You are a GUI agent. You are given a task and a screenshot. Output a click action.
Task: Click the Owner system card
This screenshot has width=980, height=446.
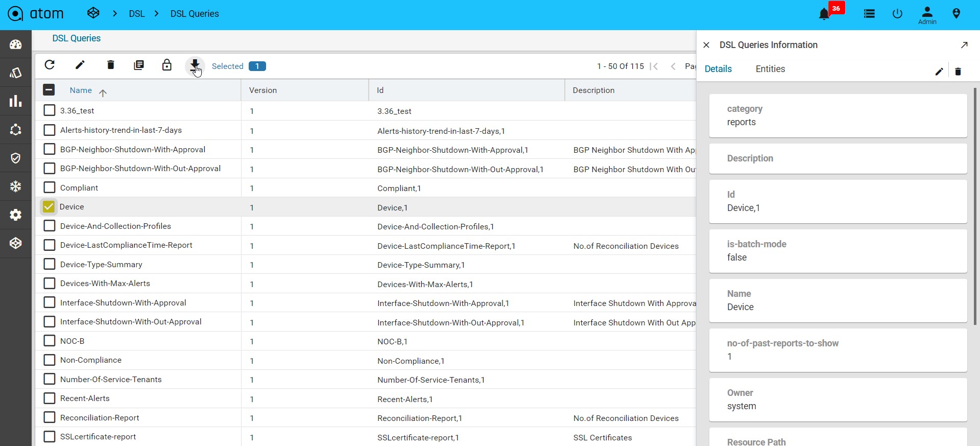click(x=838, y=400)
